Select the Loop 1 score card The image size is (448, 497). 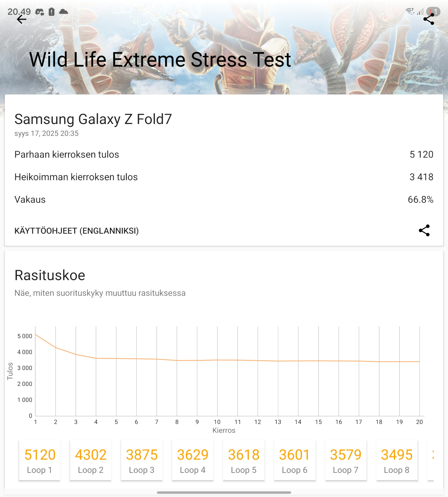[x=40, y=460]
